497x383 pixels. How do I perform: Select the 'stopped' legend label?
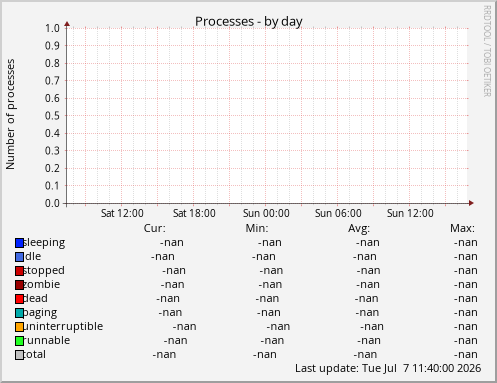44,271
